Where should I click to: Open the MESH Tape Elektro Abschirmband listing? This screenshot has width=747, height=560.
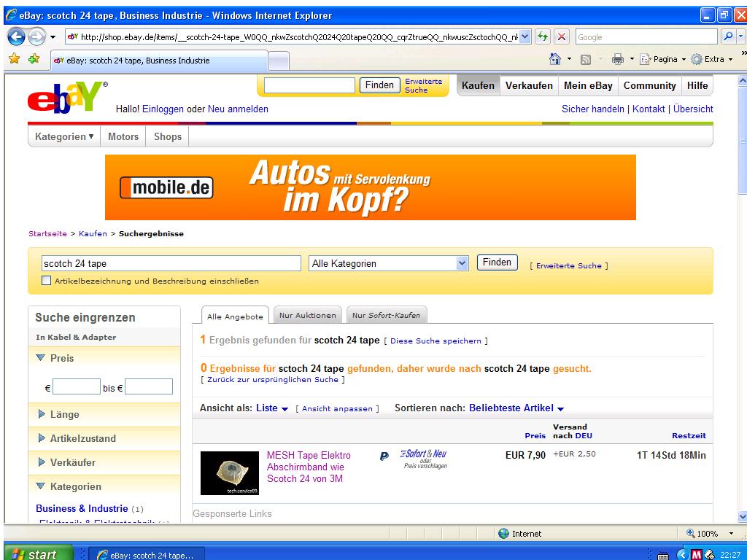pyautogui.click(x=309, y=467)
